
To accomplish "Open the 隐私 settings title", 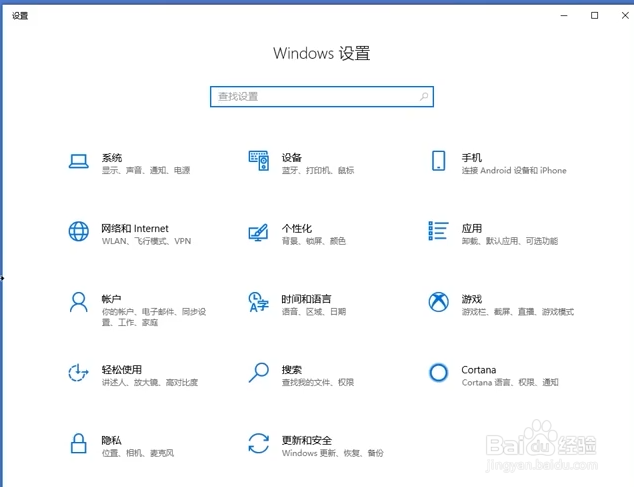I will pos(111,440).
